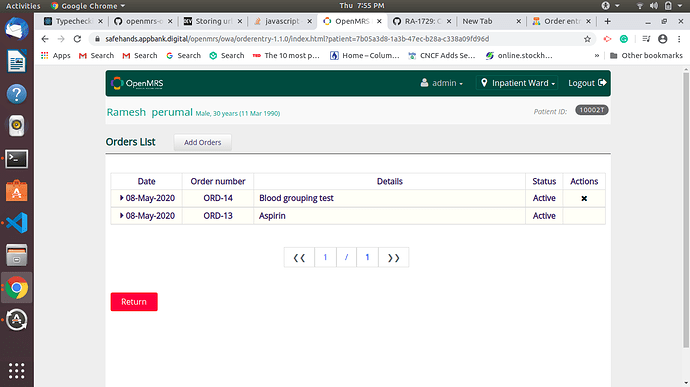
Task: Click the Aspirin details cell
Action: 389,216
